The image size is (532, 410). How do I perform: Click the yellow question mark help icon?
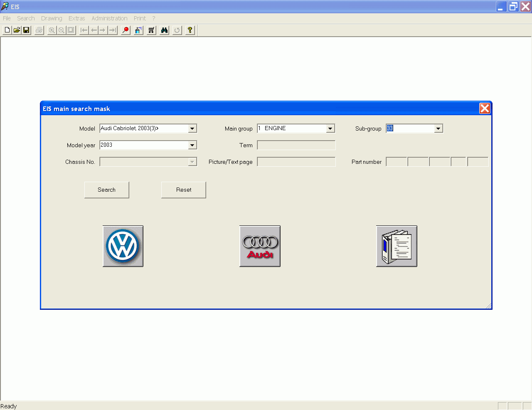pos(190,30)
